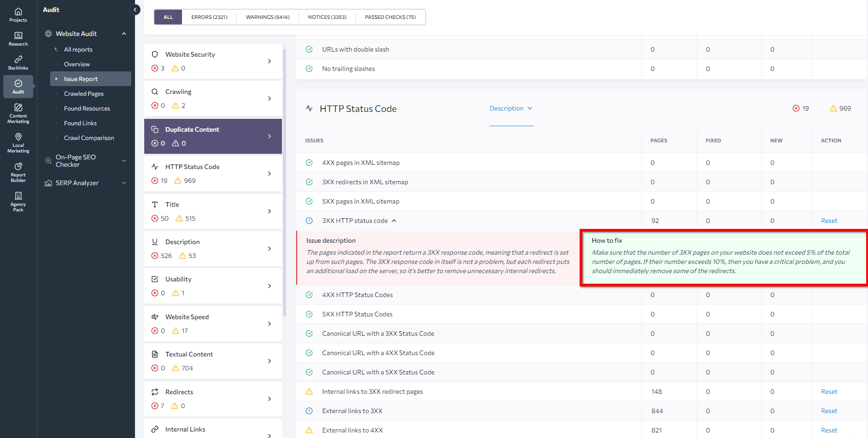Screen dimensions: 868x438
Task: Reset the 3XX HTTP status code issue
Action: pos(829,221)
